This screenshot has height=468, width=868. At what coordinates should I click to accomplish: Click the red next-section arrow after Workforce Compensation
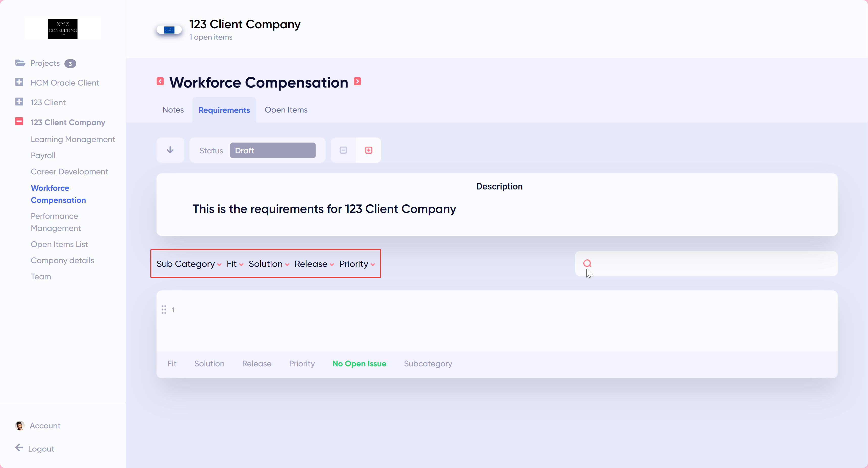pyautogui.click(x=357, y=81)
